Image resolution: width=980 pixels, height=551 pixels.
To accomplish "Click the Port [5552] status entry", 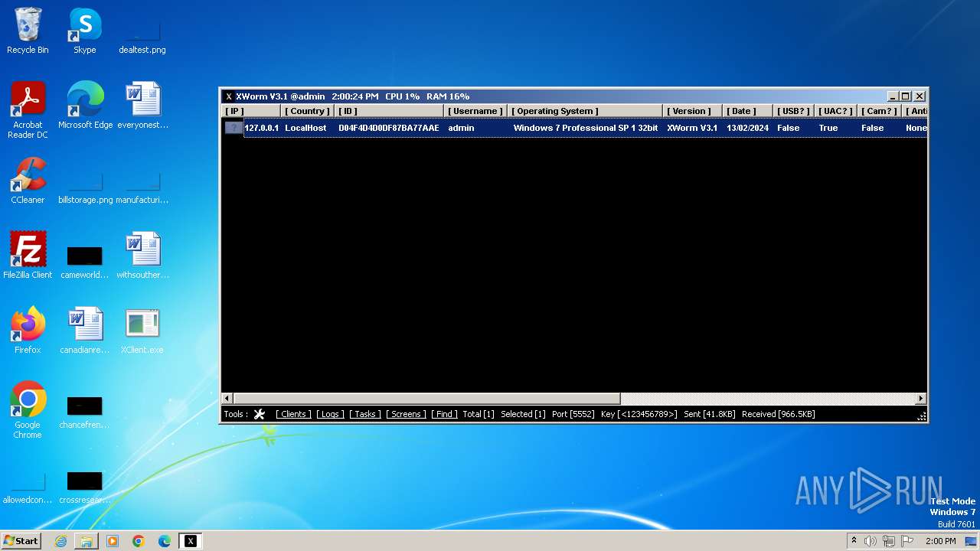I will (573, 414).
